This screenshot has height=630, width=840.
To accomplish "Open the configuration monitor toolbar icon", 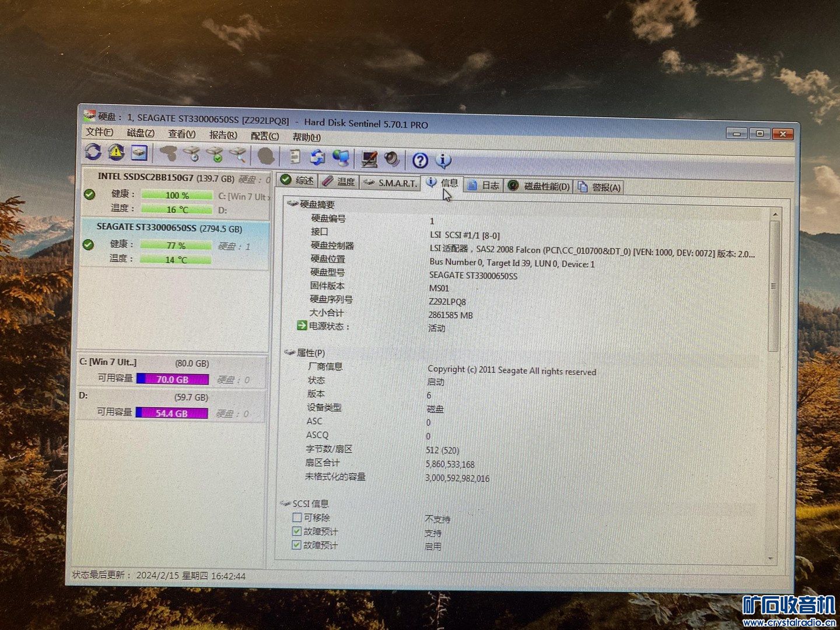I will point(369,158).
